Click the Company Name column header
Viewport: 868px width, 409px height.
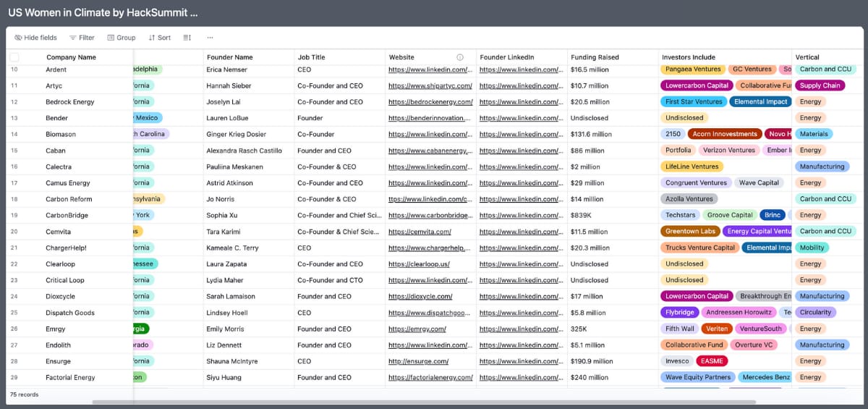[x=71, y=57]
